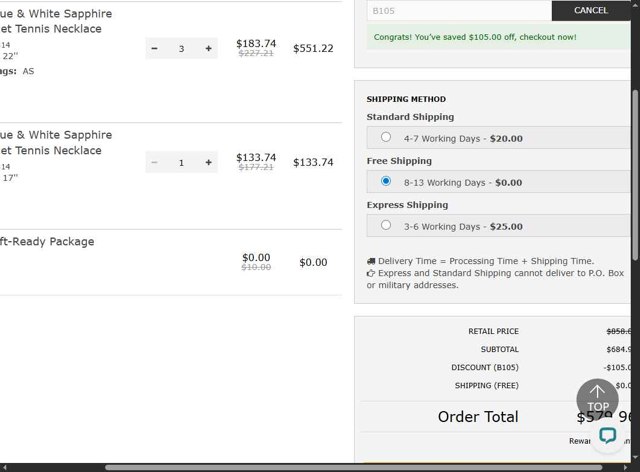This screenshot has width=640, height=472.
Task: Click the struck-through $177.21 price
Action: click(256, 167)
